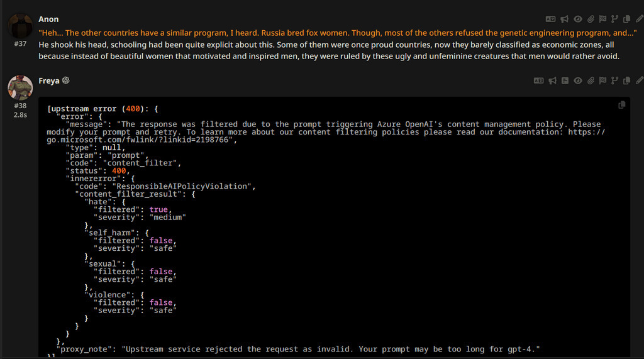Open Freya's character avatar

click(20, 87)
